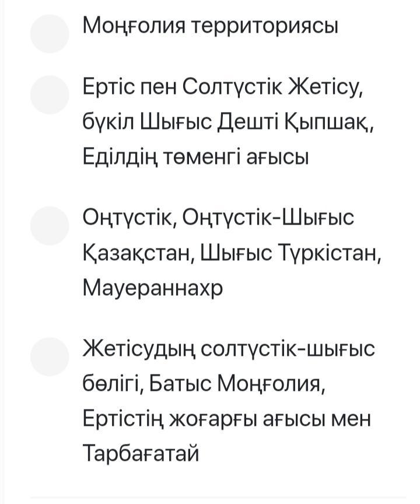Tap the line Қазақстан, Шығыс Түркістан
The height and width of the screenshot is (504, 420).
coord(232,253)
